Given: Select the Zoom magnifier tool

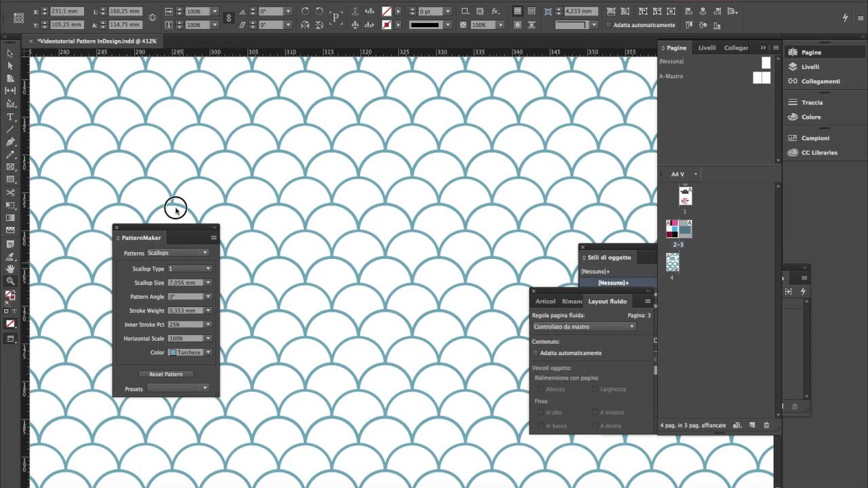Looking at the screenshot, I should (10, 281).
